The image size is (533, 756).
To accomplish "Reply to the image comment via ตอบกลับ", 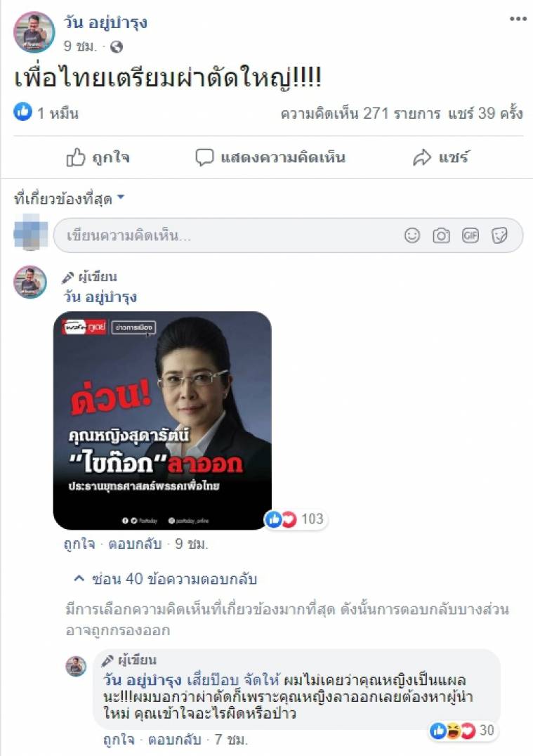I will 135,544.
